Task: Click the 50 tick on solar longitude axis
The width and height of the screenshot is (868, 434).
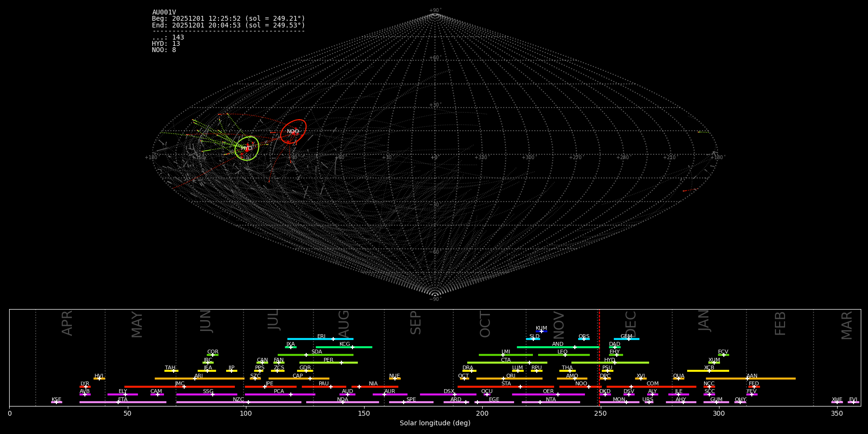Action: tap(127, 414)
